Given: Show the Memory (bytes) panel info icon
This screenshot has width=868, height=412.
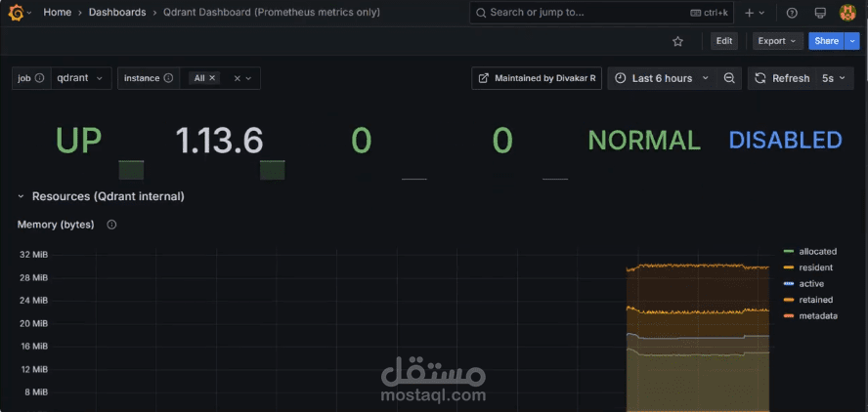Looking at the screenshot, I should tap(111, 225).
